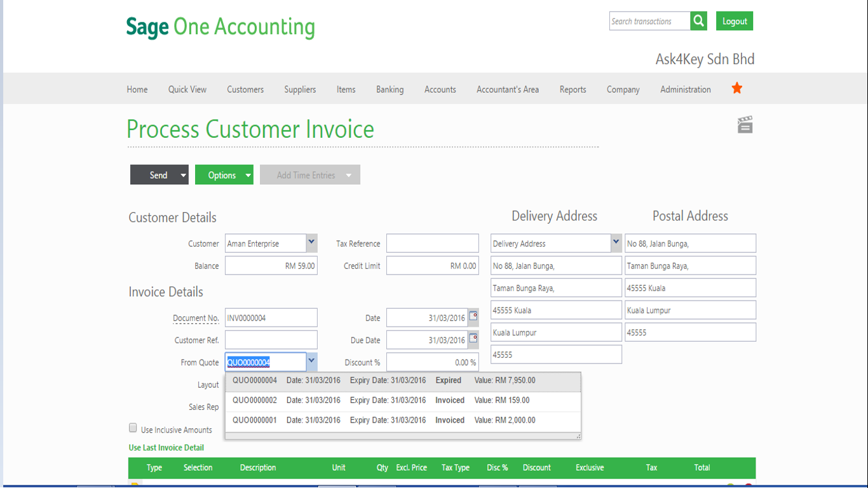Click the Date field 31/03/2016
Screen dimensions: 868x488
tap(426, 318)
